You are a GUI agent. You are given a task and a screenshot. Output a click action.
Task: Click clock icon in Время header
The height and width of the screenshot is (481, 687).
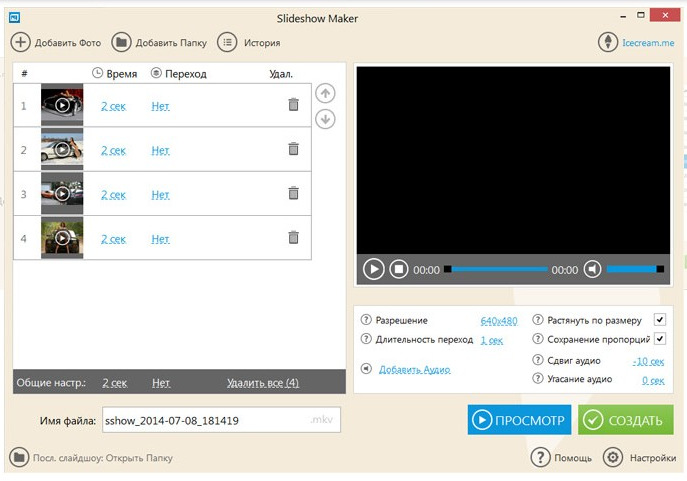coord(97,73)
